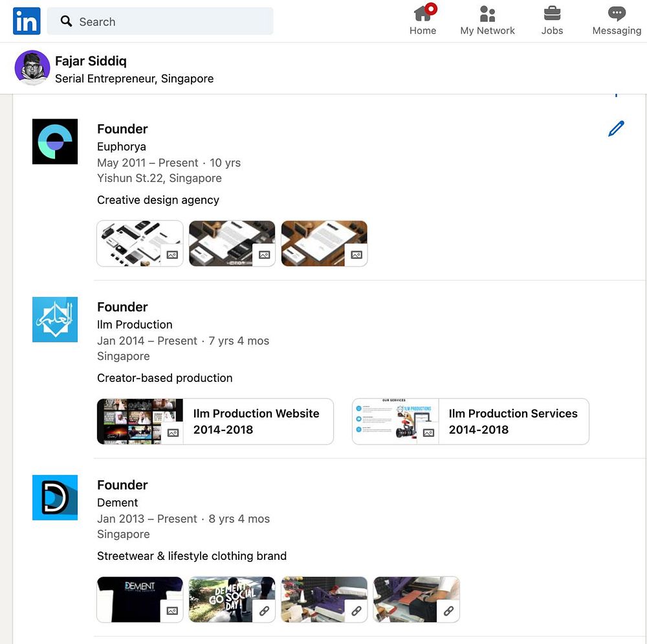Viewport: 647px width, 644px height.
Task: Go to the Jobs tab
Action: pos(552,20)
